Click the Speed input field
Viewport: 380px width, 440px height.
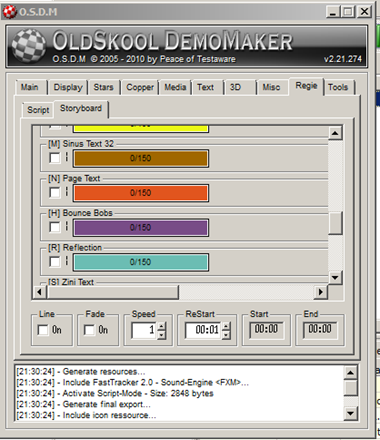[144, 330]
